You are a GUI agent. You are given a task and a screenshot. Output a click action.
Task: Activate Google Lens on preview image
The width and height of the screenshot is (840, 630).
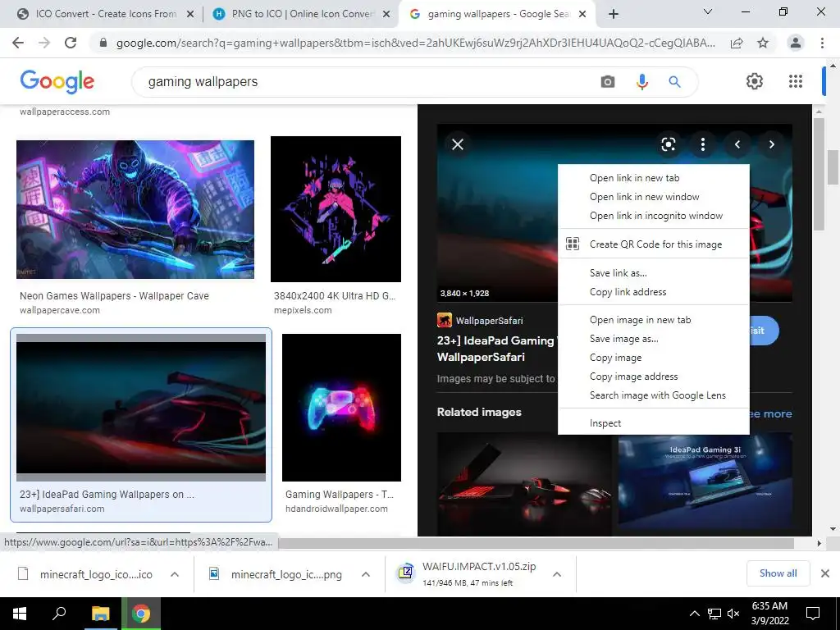pos(668,144)
